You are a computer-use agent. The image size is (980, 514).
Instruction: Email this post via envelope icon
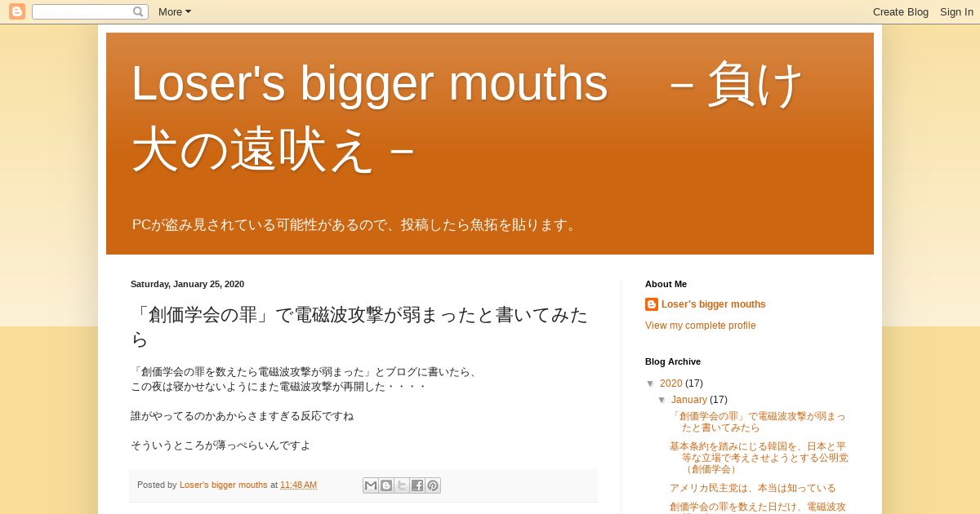point(371,485)
